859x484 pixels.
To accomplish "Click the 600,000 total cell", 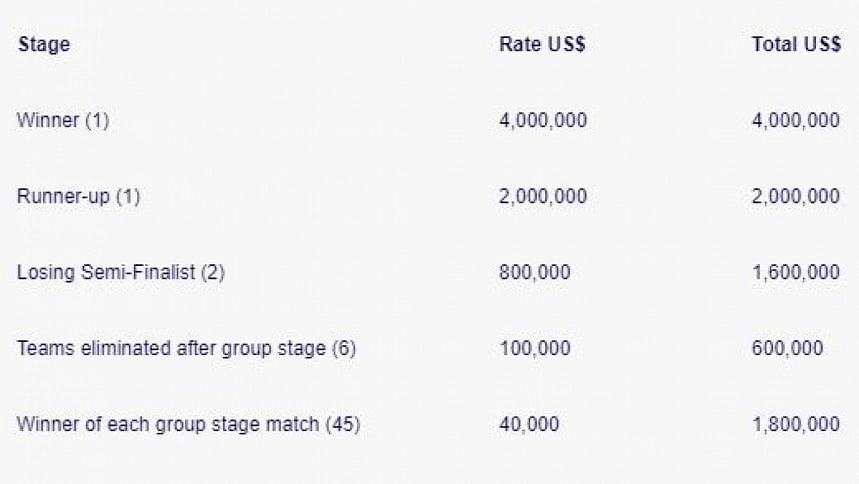I will 787,348.
